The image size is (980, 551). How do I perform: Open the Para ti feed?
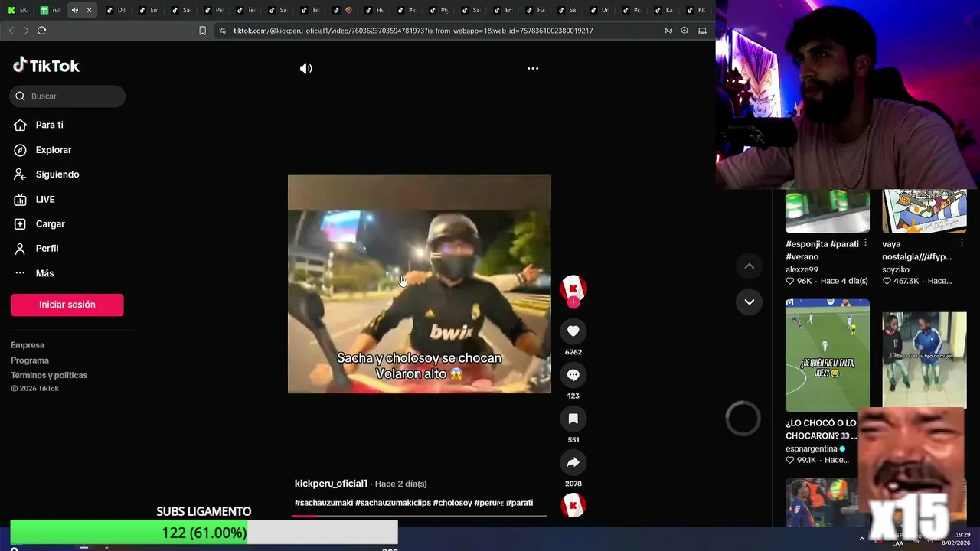coord(49,125)
